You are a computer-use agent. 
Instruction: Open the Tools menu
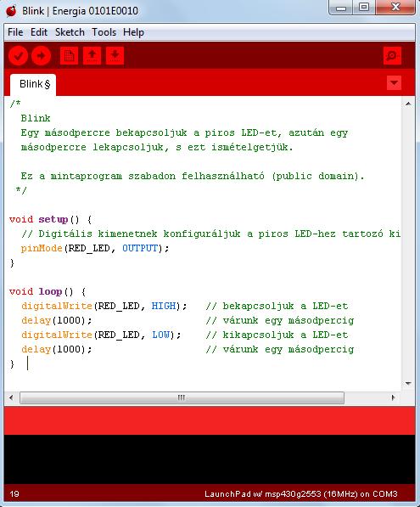[104, 32]
